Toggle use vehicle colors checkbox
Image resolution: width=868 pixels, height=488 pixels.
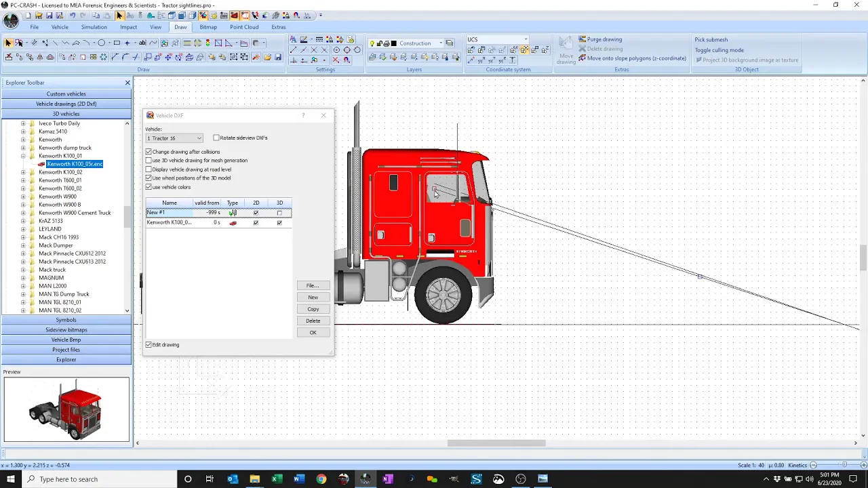149,187
